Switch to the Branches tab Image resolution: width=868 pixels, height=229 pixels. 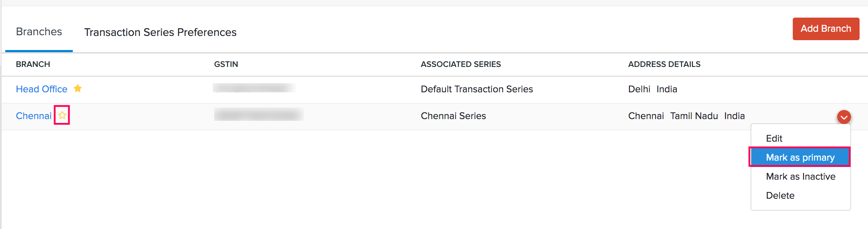tap(39, 32)
